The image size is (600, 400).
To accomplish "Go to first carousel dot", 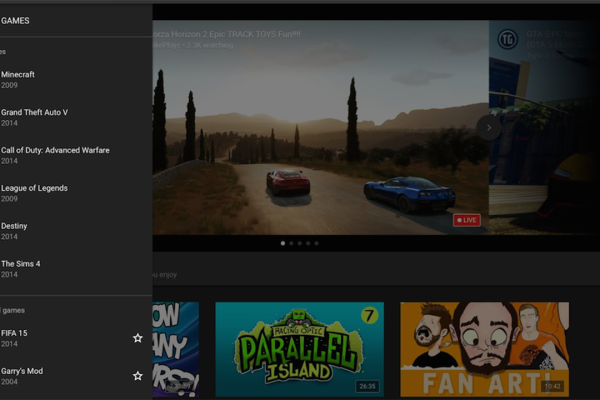I will (283, 243).
